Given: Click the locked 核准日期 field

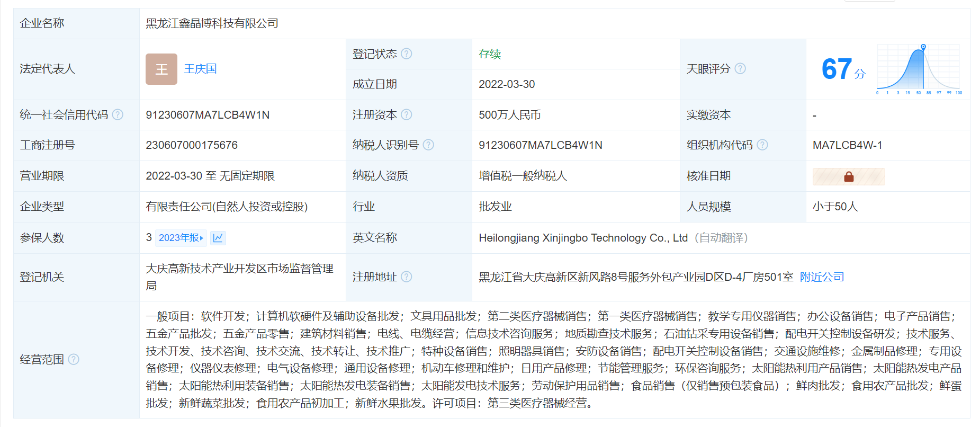Looking at the screenshot, I should click(848, 176).
